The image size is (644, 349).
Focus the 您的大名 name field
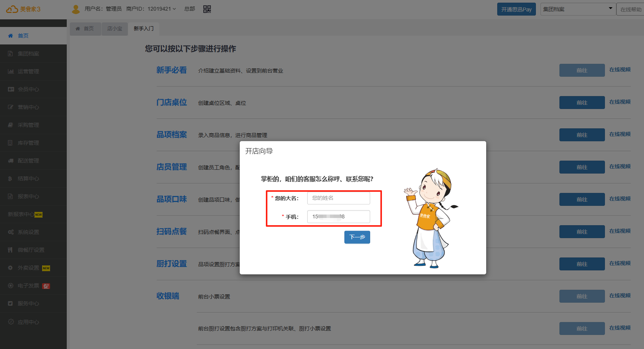[x=338, y=198]
